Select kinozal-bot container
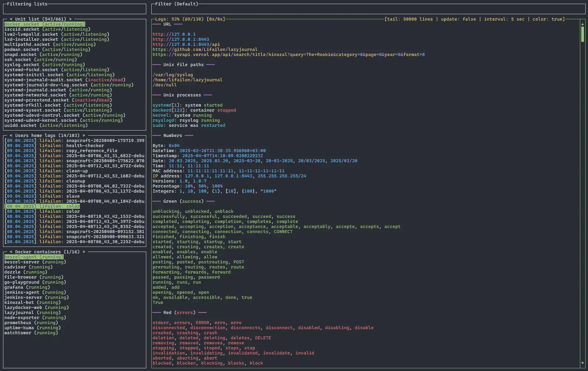588x371 pixels. click(x=33, y=303)
